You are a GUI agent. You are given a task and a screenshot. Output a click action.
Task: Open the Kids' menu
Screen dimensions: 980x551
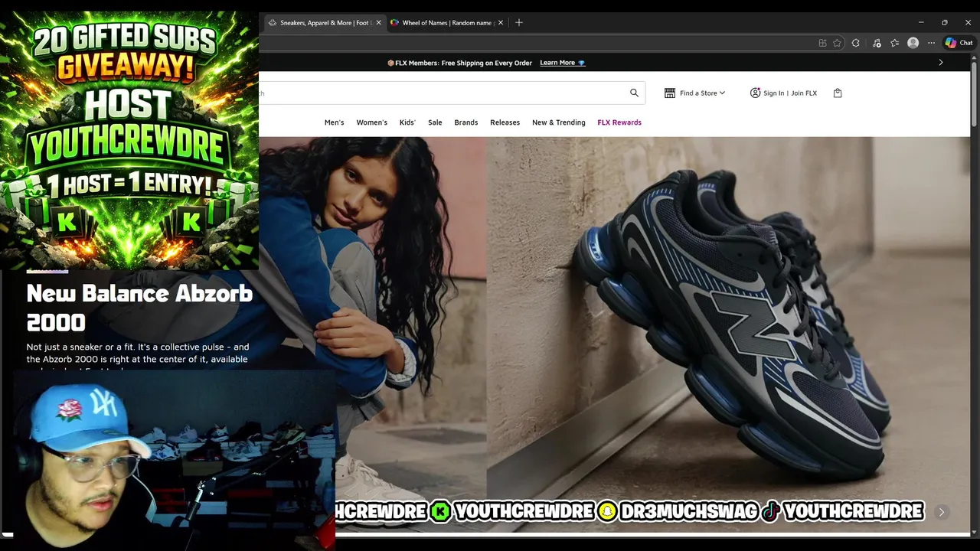click(x=407, y=122)
